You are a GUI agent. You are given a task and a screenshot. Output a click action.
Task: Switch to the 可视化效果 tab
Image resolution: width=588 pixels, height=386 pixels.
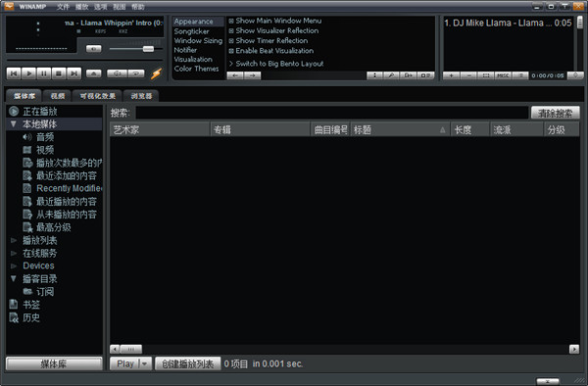97,96
